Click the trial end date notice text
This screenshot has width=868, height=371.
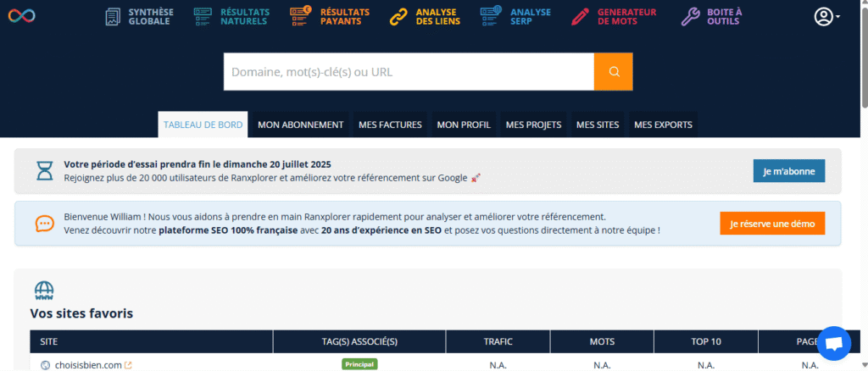pyautogui.click(x=198, y=164)
